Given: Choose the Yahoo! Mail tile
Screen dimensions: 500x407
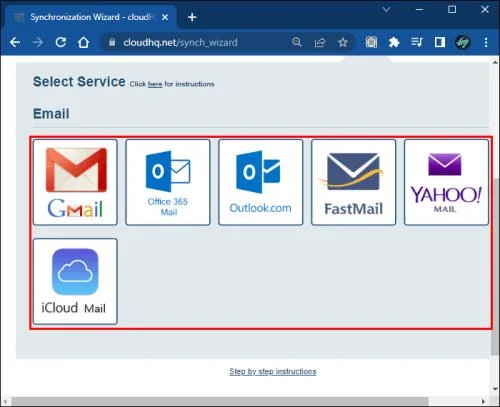Looking at the screenshot, I should pos(446,182).
